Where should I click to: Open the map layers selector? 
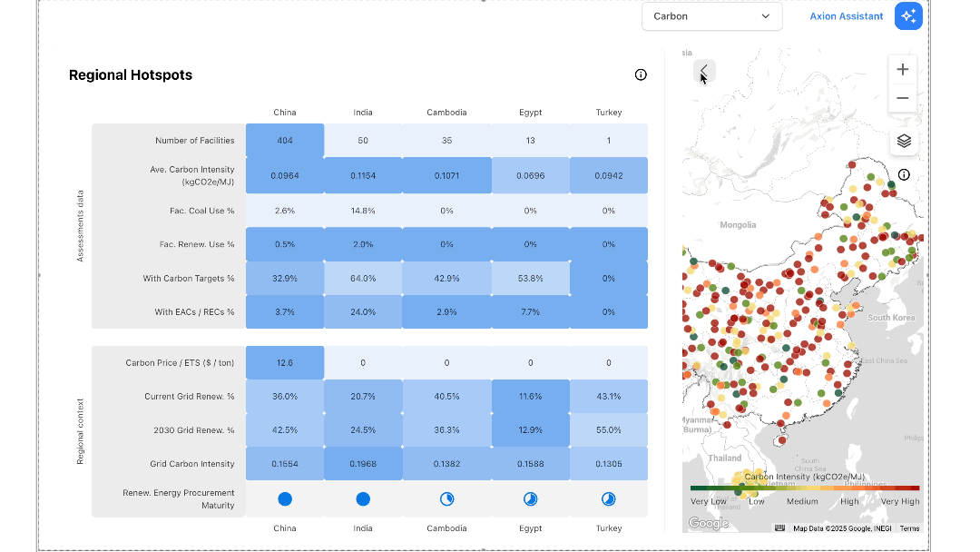[x=903, y=141]
